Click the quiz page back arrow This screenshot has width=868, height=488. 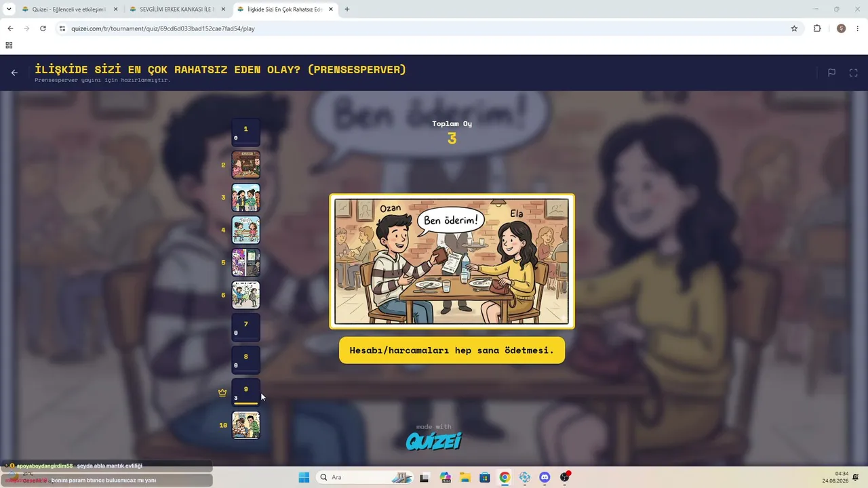14,73
